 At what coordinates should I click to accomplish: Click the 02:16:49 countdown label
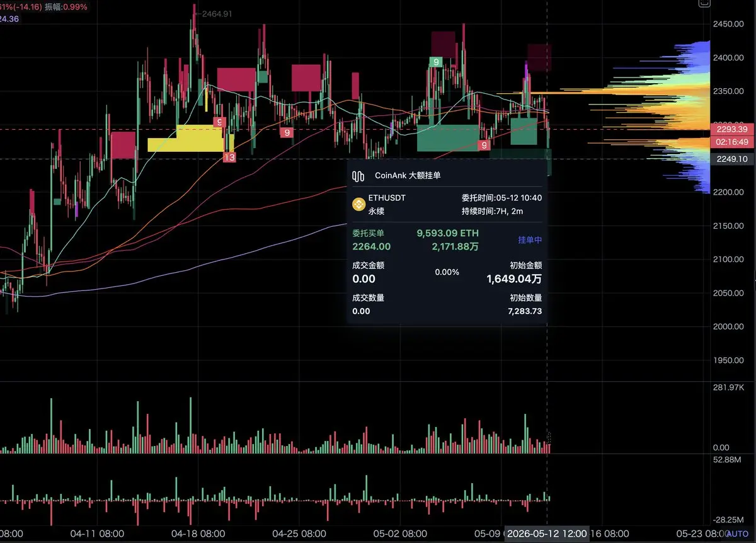pos(731,142)
